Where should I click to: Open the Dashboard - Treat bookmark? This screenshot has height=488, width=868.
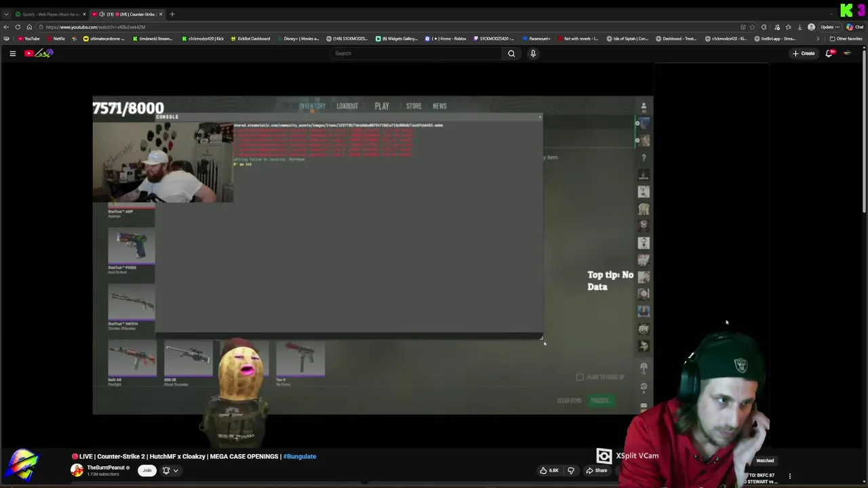[x=676, y=39]
